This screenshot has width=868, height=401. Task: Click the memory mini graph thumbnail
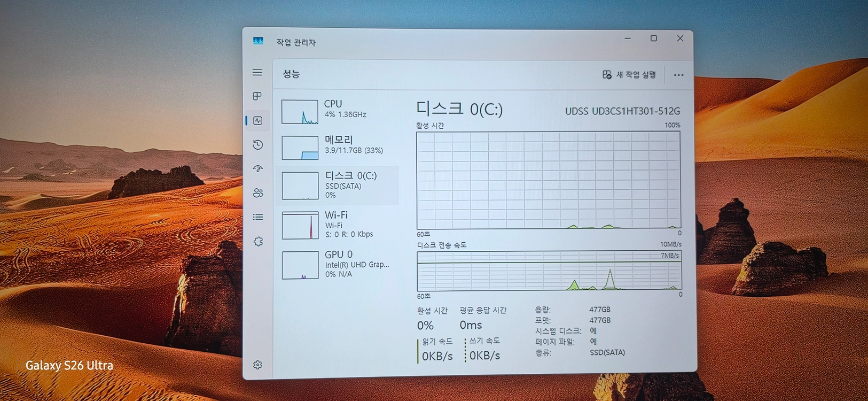(300, 148)
